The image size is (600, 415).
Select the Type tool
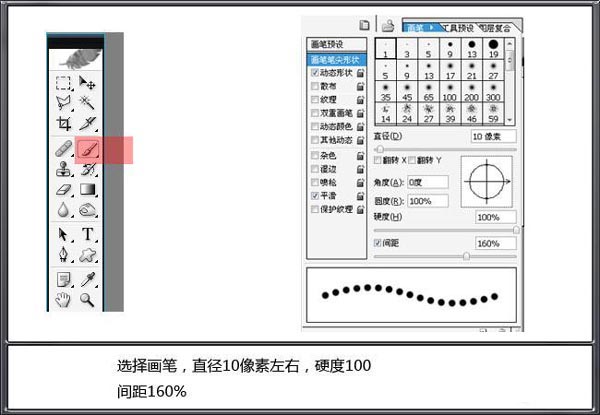(x=88, y=234)
